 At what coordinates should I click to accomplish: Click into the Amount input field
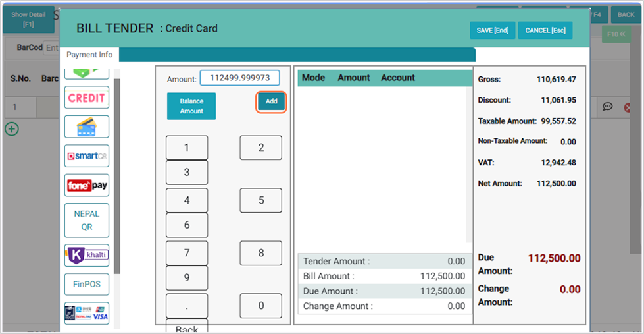click(239, 78)
